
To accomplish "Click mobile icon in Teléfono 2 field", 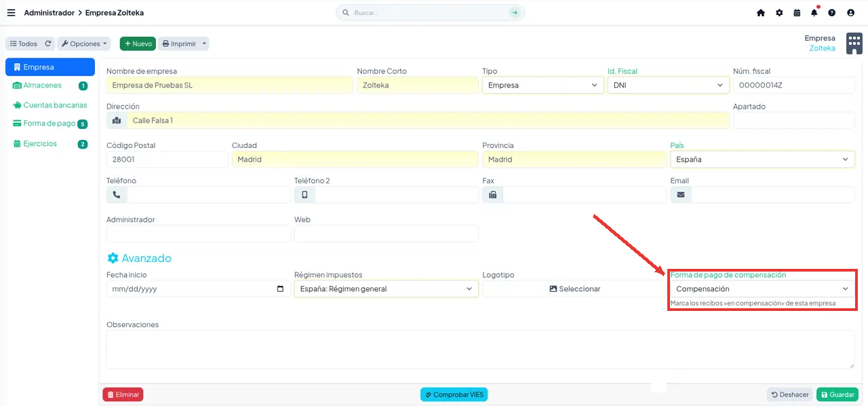I will [x=304, y=195].
